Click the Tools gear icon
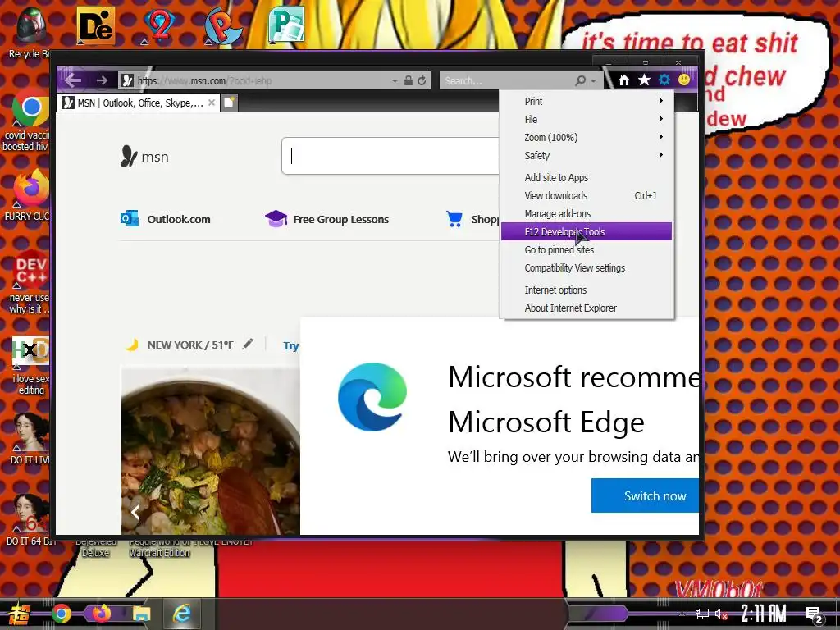The image size is (840, 630). pos(664,80)
